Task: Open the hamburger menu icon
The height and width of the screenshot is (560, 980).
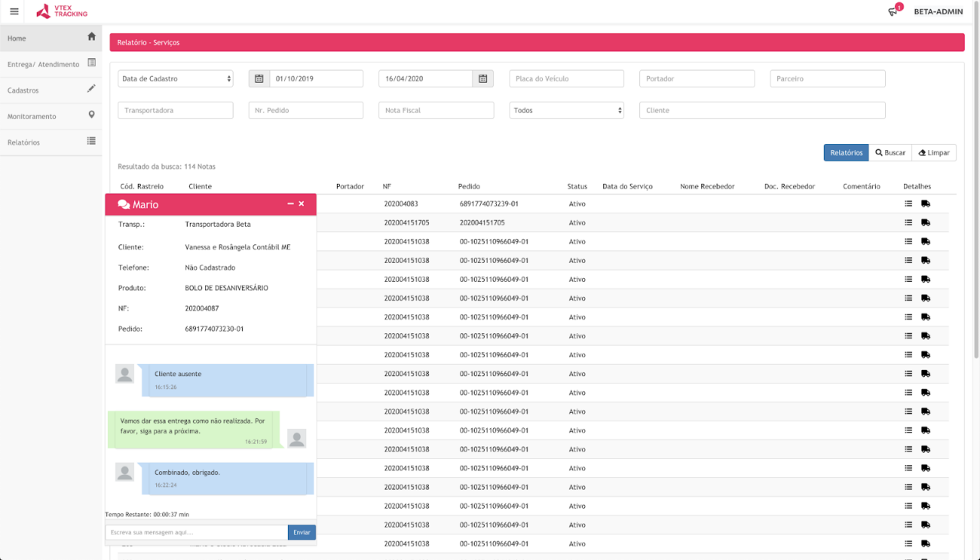Action: click(14, 11)
